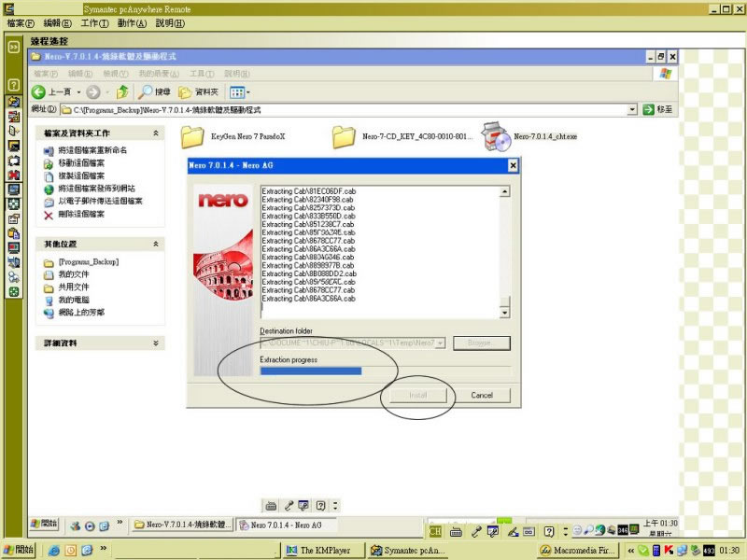This screenshot has width=747, height=560.
Task: Click the green shield tray icon
Action: [643, 551]
